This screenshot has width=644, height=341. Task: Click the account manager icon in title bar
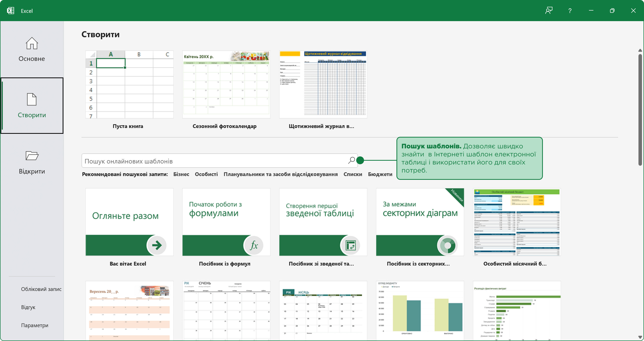[x=549, y=11]
